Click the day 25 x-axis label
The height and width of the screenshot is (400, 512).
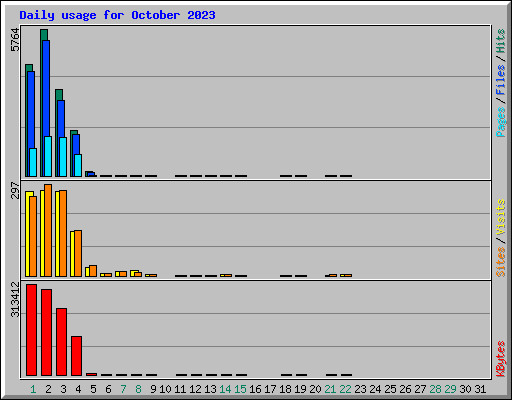click(390, 389)
